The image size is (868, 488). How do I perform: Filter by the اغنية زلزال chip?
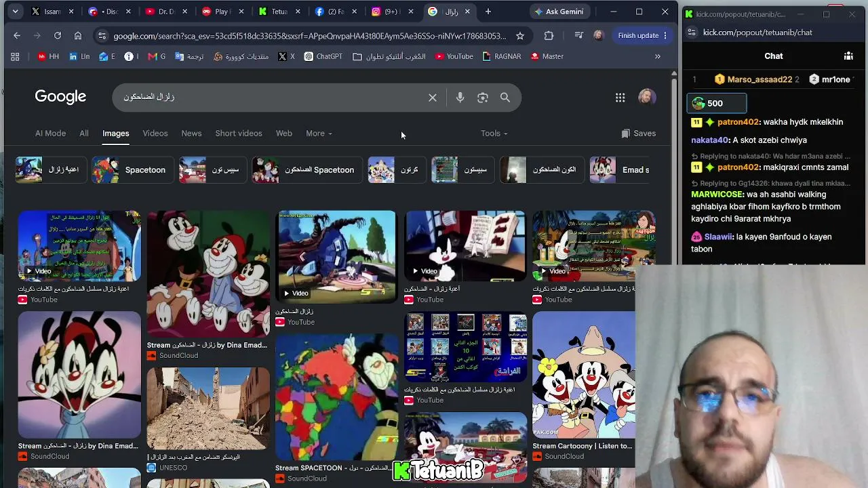50,170
